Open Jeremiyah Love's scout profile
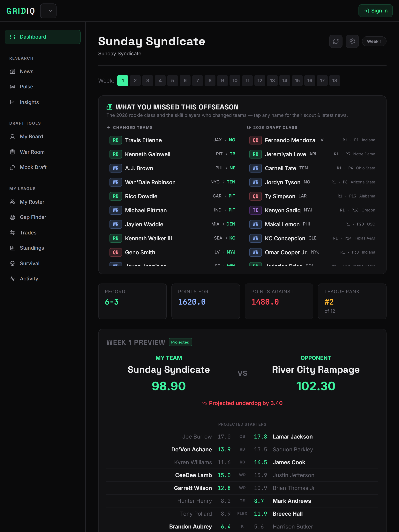The image size is (399, 532). tap(285, 154)
